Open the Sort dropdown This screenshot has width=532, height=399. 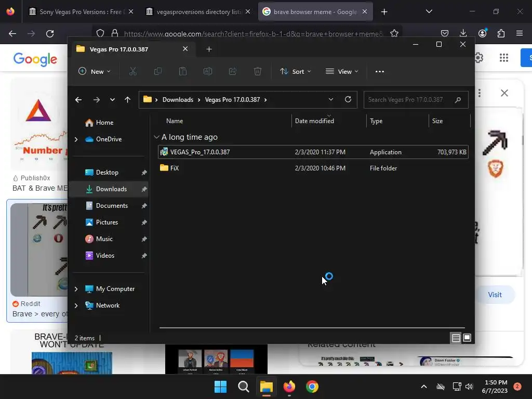click(x=295, y=72)
